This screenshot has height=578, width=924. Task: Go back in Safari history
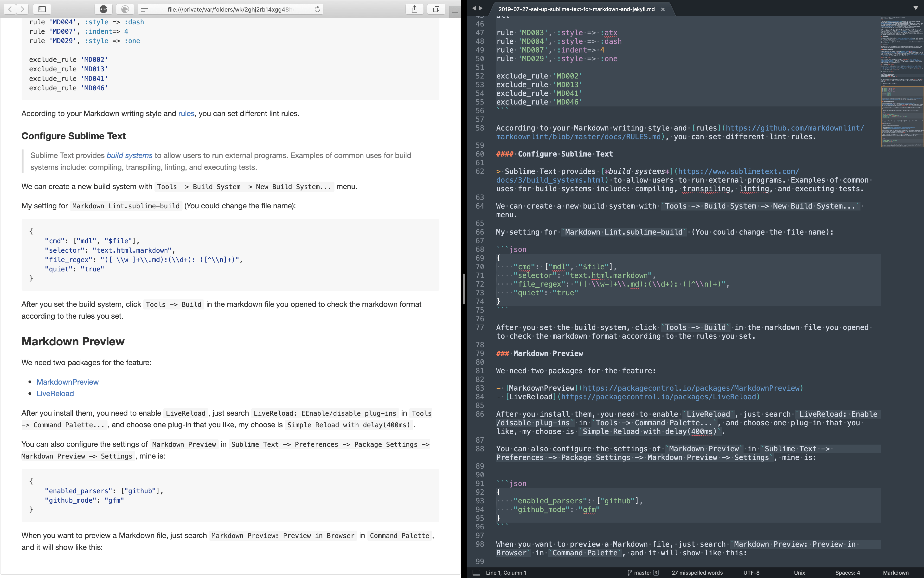pyautogui.click(x=10, y=9)
